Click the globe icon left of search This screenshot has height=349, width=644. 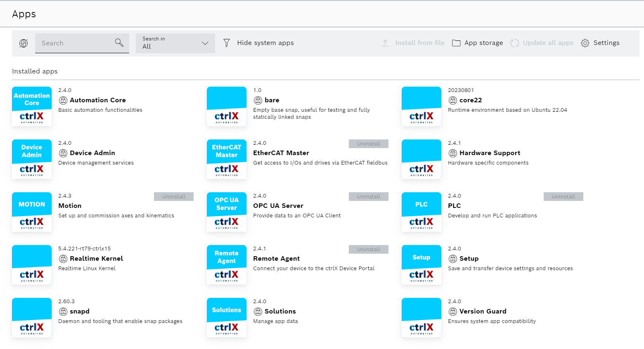24,43
